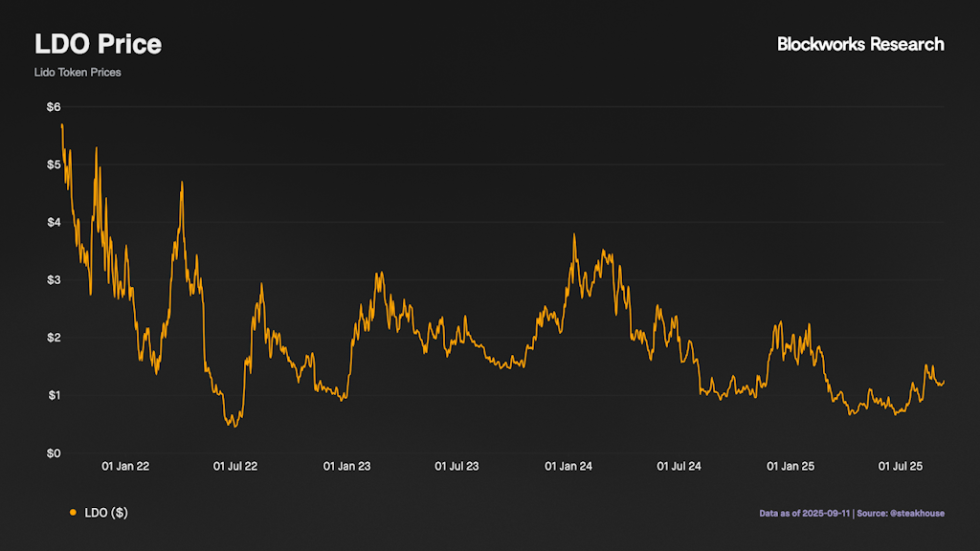Click the $4 y-axis label
Viewport: 980px width, 551px height.
pos(54,222)
